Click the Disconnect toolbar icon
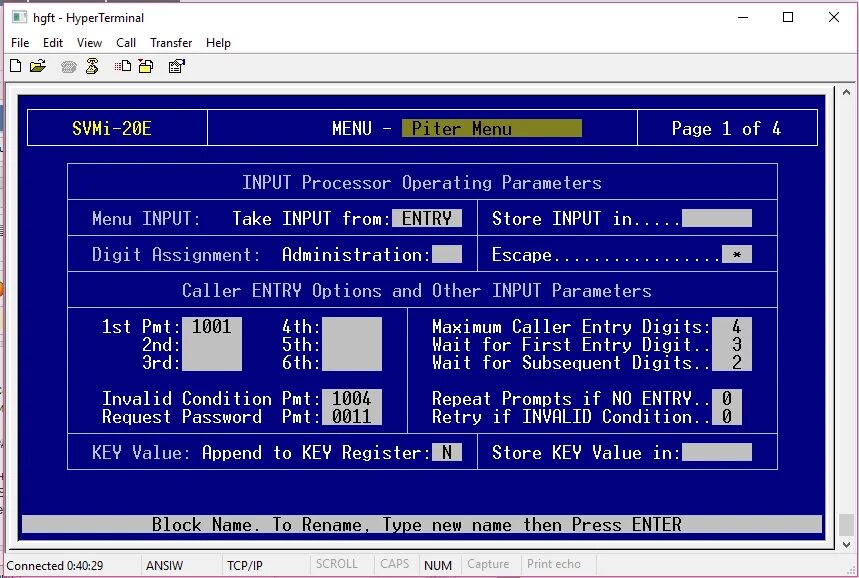 click(92, 66)
